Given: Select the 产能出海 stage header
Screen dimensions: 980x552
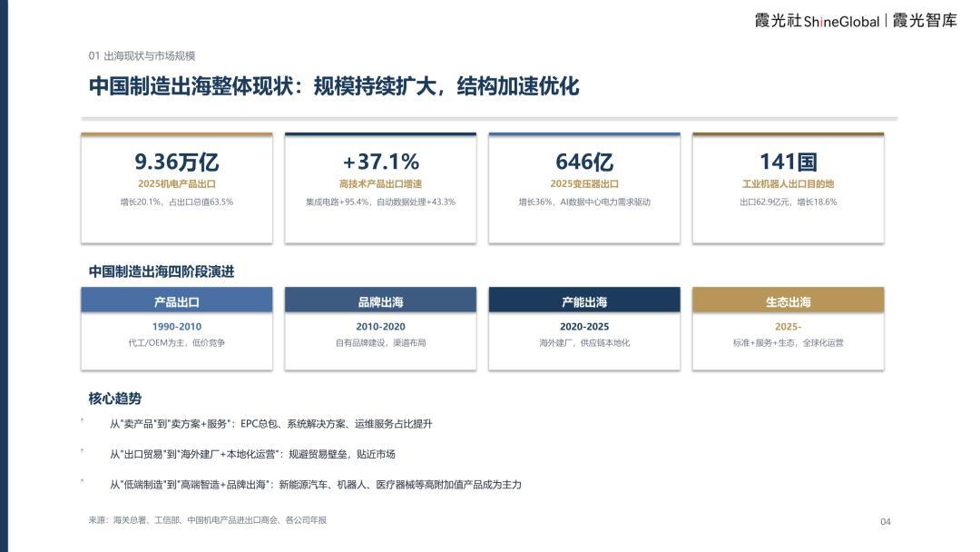Looking at the screenshot, I should (584, 301).
